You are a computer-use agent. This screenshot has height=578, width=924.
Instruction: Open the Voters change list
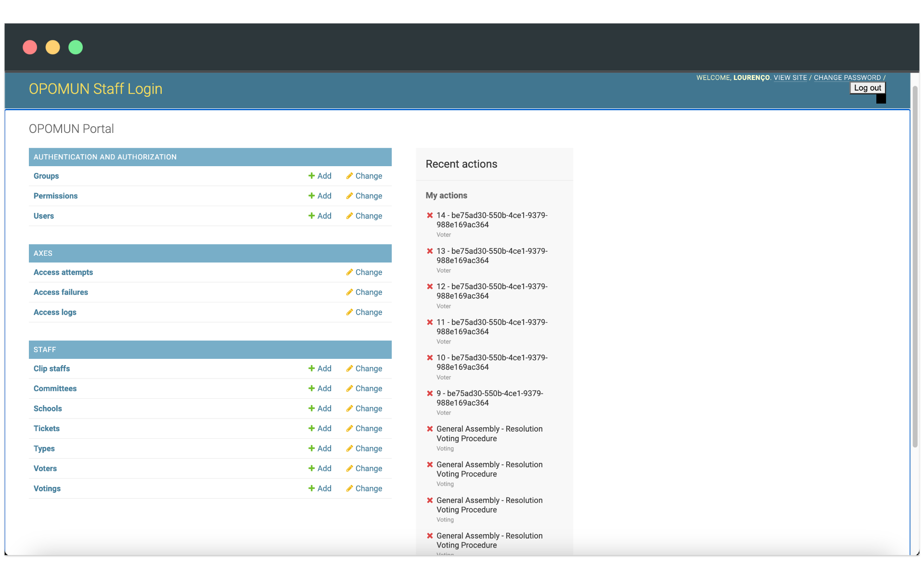369,469
